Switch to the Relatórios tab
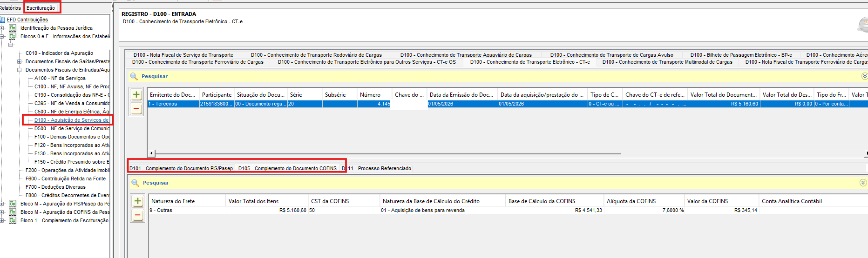 (10, 8)
